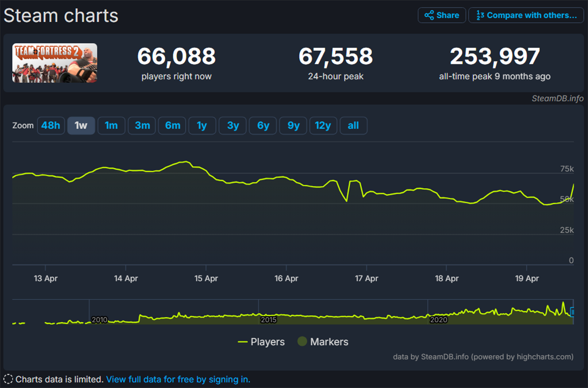This screenshot has width=588, height=388.
Task: Click 'all-time peak 9 months ago' caption
Action: [x=495, y=77]
